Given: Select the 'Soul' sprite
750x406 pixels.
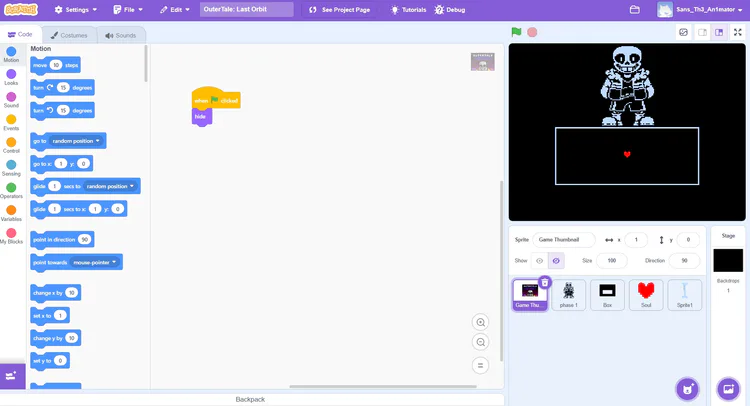Looking at the screenshot, I should pyautogui.click(x=646, y=295).
